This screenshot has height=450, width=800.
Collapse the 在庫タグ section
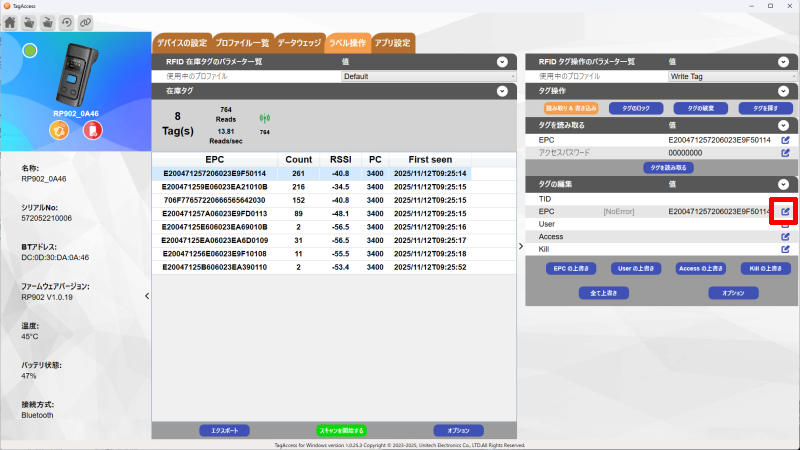pos(503,91)
